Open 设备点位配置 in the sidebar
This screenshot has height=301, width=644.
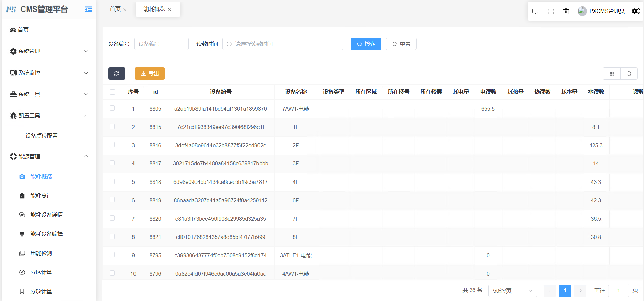pyautogui.click(x=42, y=136)
